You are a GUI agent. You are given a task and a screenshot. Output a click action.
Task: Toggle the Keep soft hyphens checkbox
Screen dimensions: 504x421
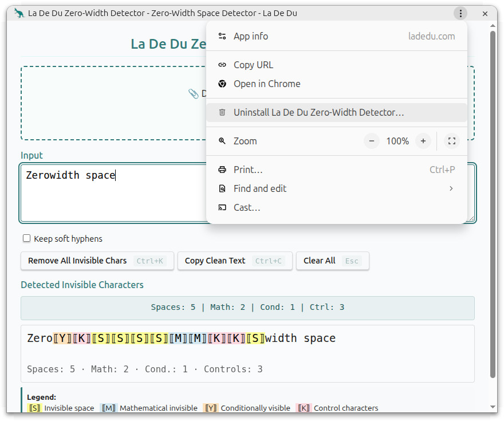27,238
